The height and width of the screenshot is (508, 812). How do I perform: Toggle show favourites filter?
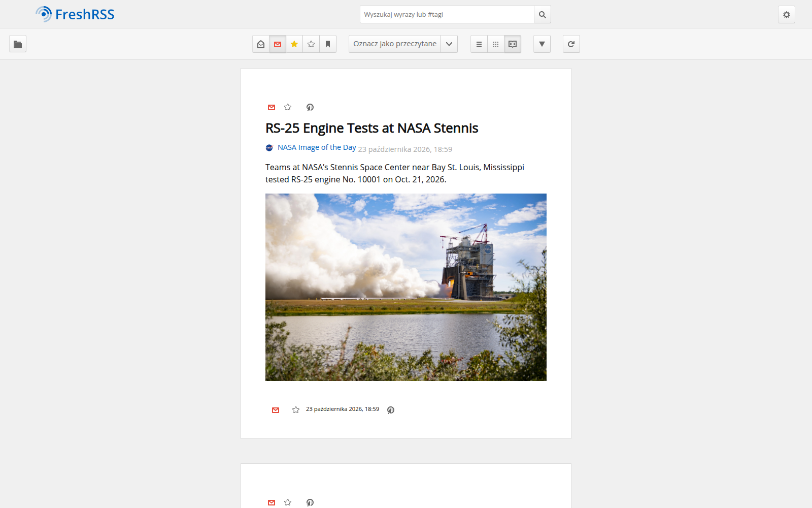294,44
